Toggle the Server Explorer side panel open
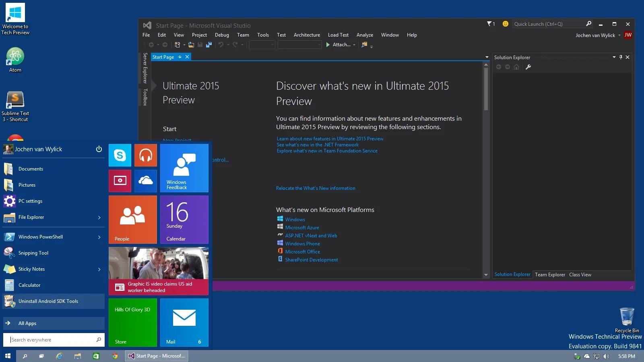This screenshot has height=362, width=644. (x=145, y=72)
